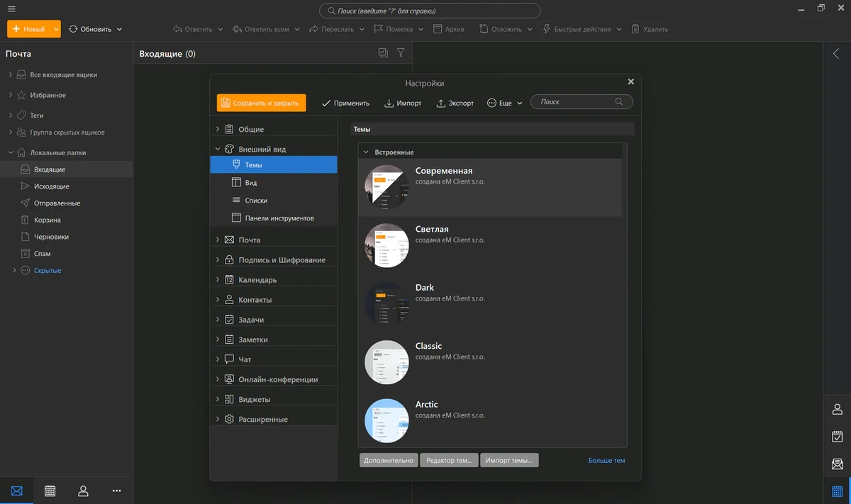The height and width of the screenshot is (504, 851).
Task: Click Экспорт in settings dialog
Action: click(455, 103)
